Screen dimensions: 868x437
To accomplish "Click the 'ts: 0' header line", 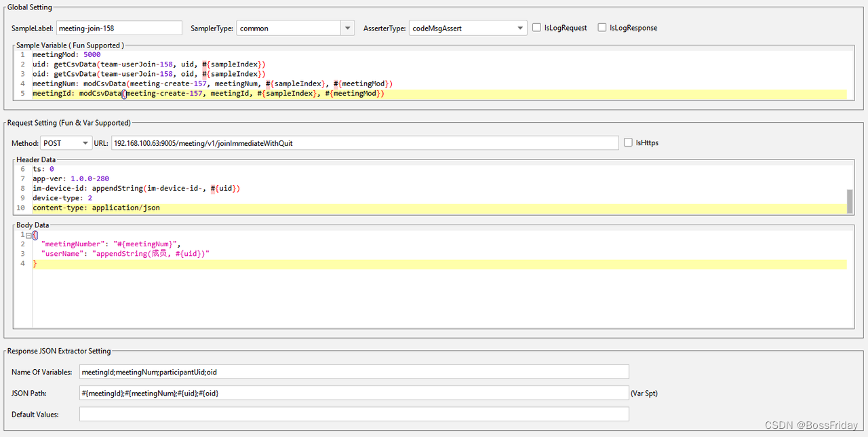I will (43, 169).
